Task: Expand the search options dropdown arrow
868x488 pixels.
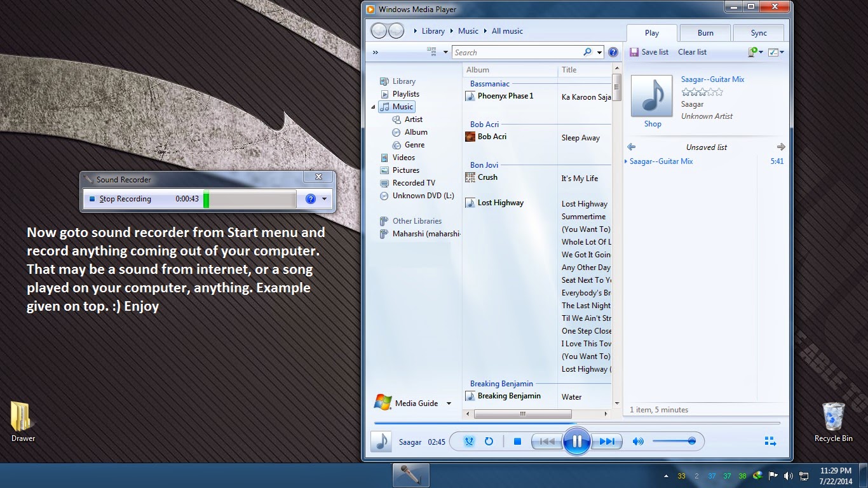Action: pos(599,52)
